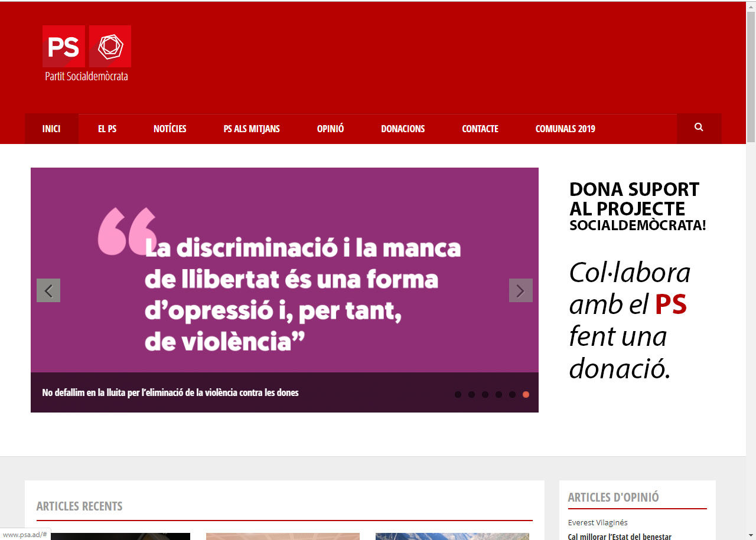This screenshot has height=540, width=756.
Task: Open COMUNALS 2019 section
Action: click(565, 129)
